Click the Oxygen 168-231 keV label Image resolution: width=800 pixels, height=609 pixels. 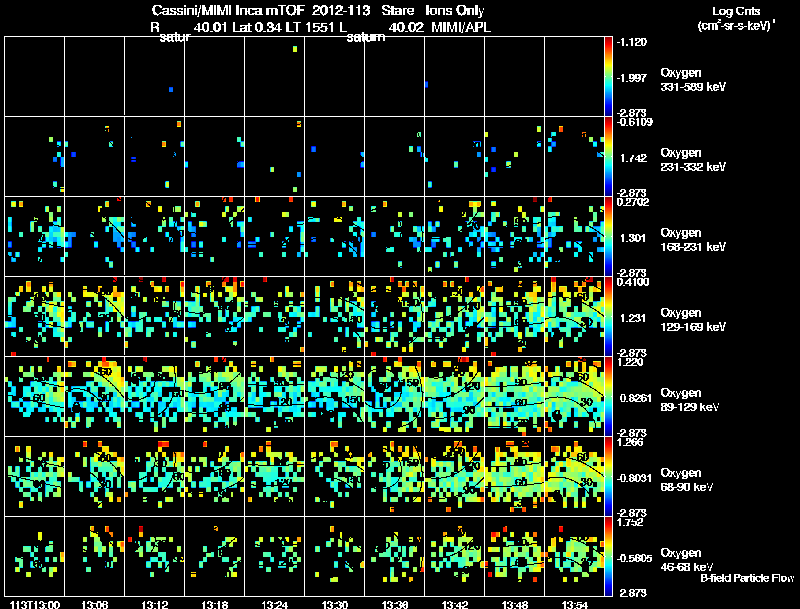693,240
